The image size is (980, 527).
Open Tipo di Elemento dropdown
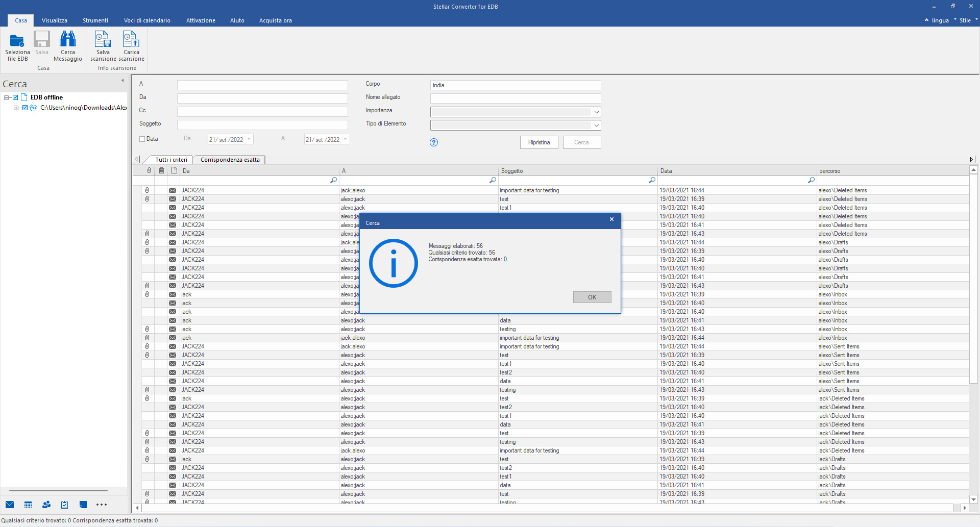(596, 125)
